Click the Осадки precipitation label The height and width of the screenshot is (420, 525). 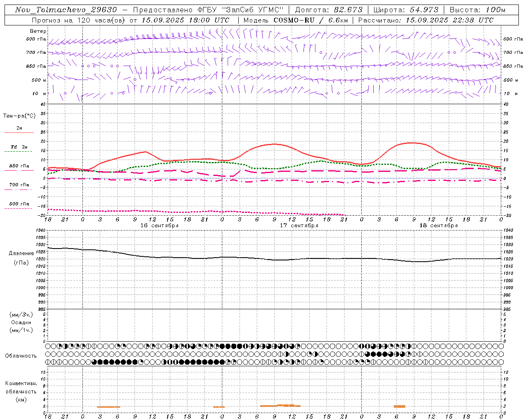(21, 322)
